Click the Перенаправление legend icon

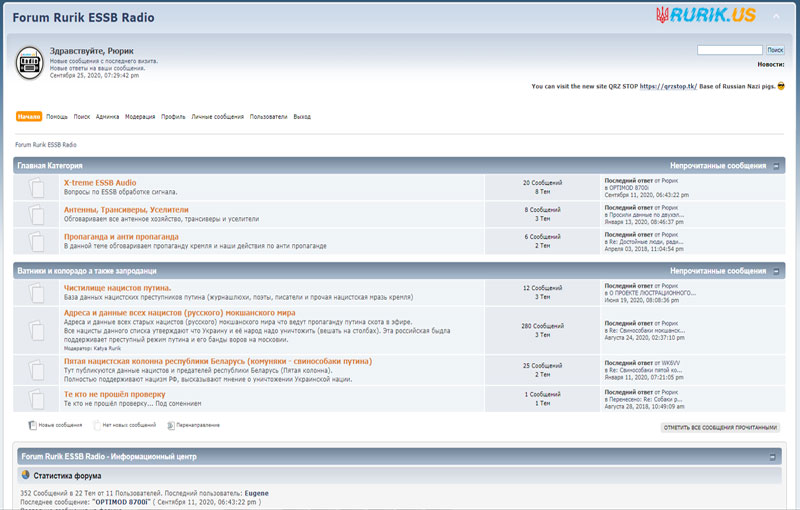(x=171, y=425)
